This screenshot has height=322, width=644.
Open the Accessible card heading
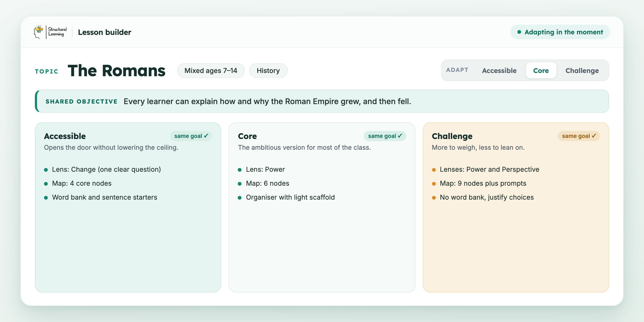pyautogui.click(x=65, y=136)
